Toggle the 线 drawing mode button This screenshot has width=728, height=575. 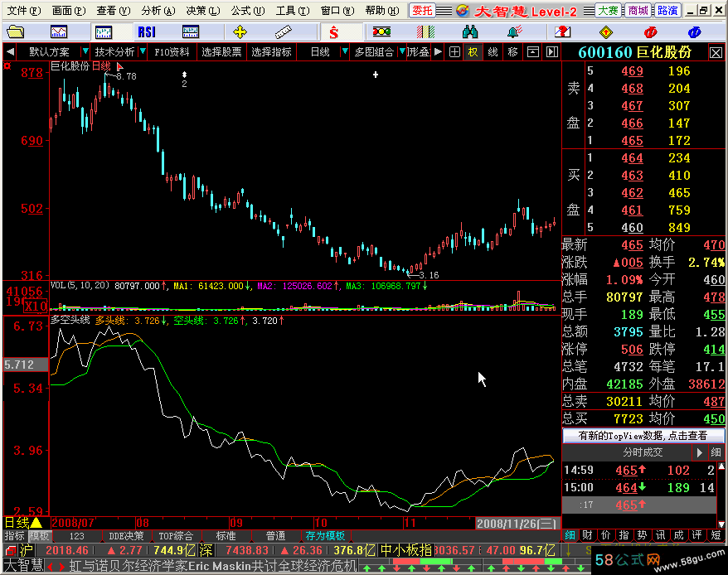[x=493, y=51]
